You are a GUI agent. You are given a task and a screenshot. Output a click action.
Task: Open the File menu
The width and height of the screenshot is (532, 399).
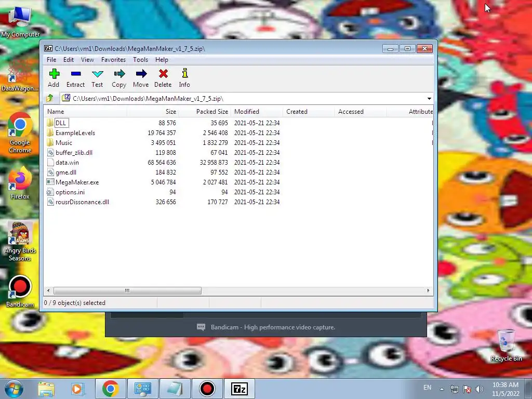tap(51, 60)
